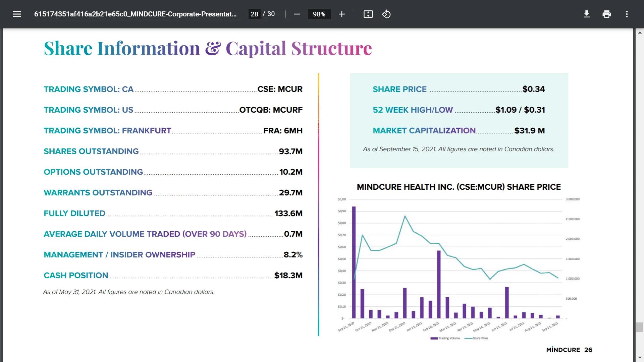The image size is (644, 362).
Task: Select the CSE: MCUR value
Action: (x=280, y=89)
